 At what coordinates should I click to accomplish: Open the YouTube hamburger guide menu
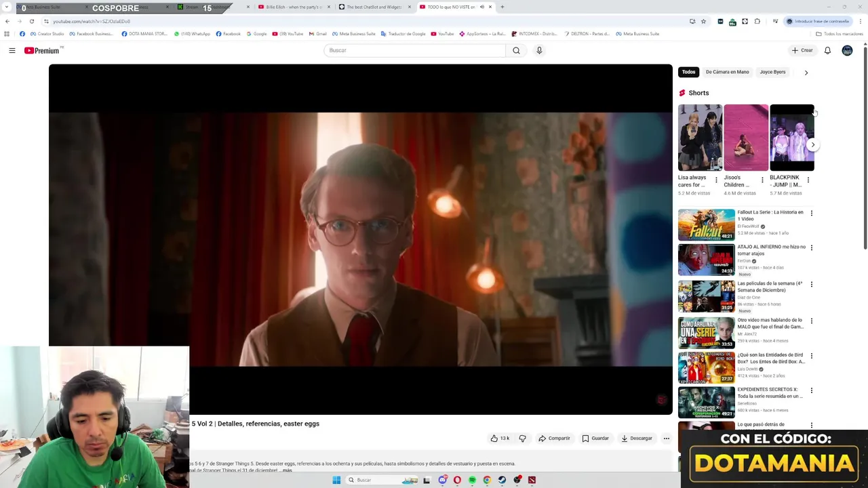[x=12, y=50]
